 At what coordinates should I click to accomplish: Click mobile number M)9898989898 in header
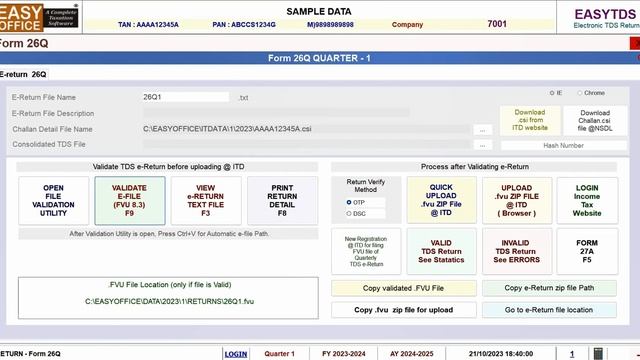[330, 24]
